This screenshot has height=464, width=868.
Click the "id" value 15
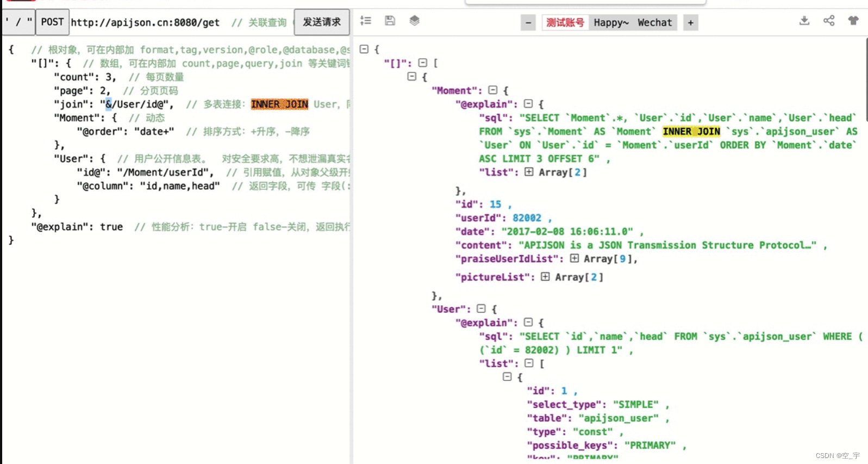(495, 205)
